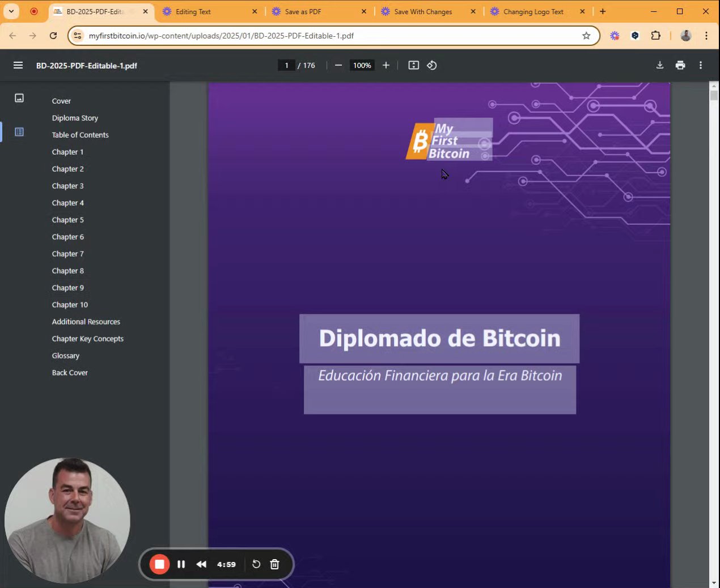Go back to previous page

click(x=12, y=36)
